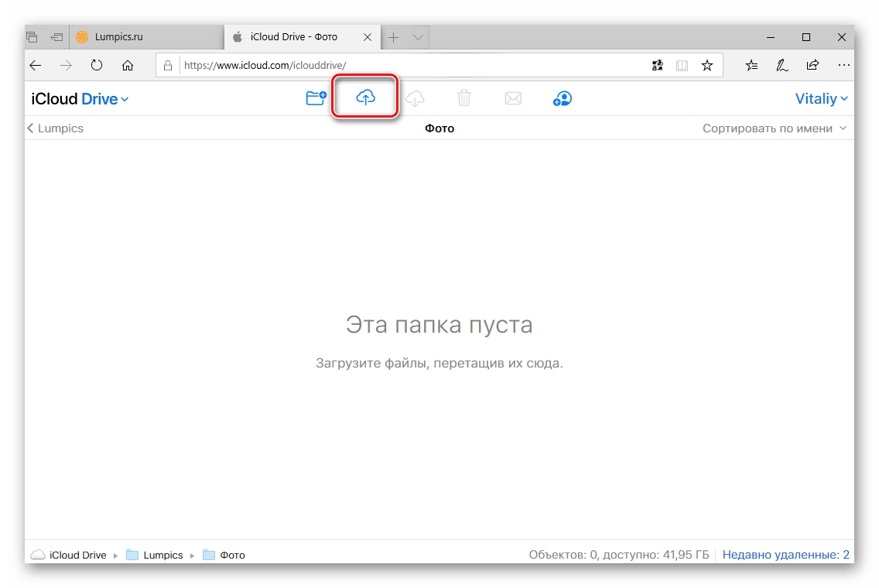
Task: Open reading view book icon
Action: coord(682,66)
